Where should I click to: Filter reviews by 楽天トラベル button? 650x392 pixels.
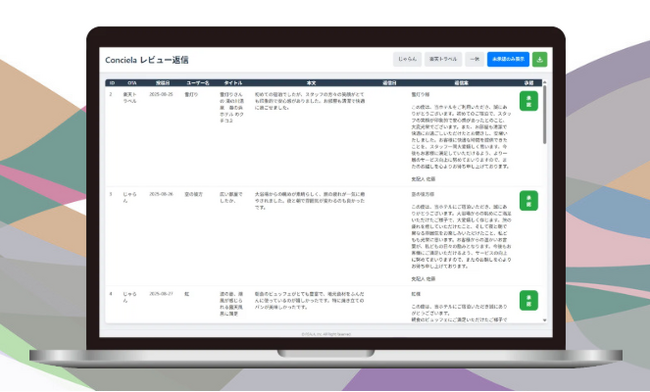(443, 59)
